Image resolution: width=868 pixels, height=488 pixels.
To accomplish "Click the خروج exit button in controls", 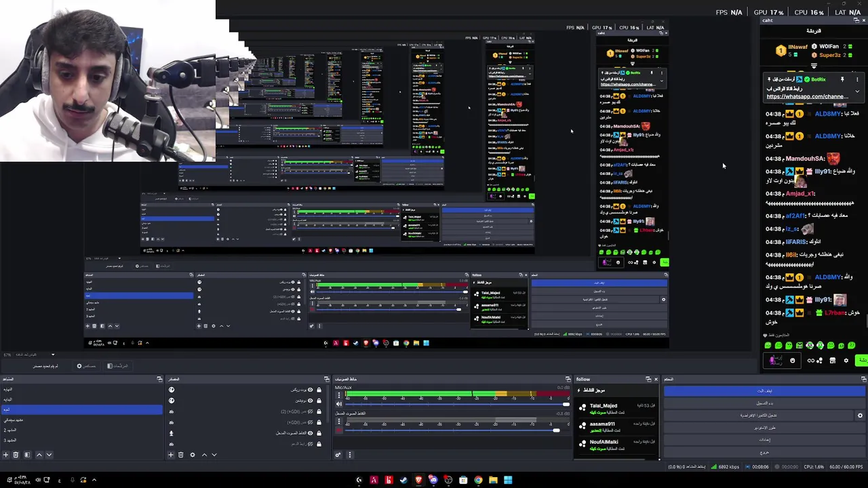I will [764, 452].
